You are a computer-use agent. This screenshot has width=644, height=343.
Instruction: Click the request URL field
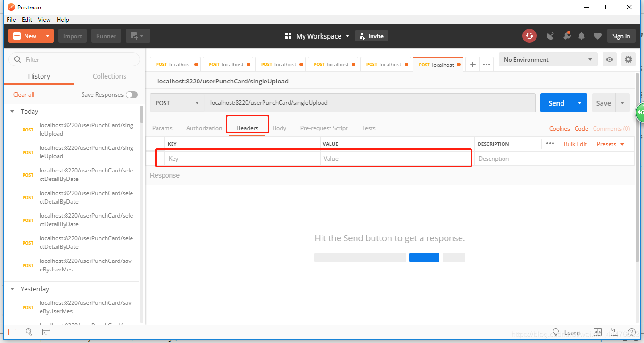pos(370,103)
